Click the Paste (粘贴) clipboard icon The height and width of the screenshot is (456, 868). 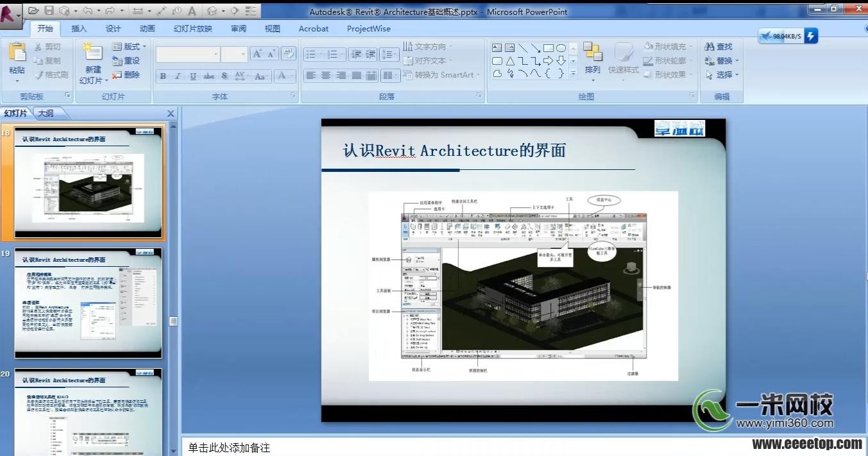(x=17, y=53)
